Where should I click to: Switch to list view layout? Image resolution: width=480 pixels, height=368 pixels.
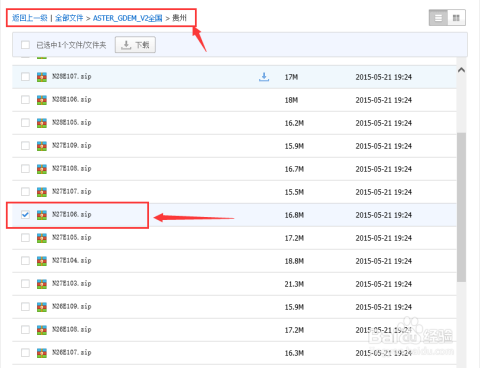pos(438,18)
